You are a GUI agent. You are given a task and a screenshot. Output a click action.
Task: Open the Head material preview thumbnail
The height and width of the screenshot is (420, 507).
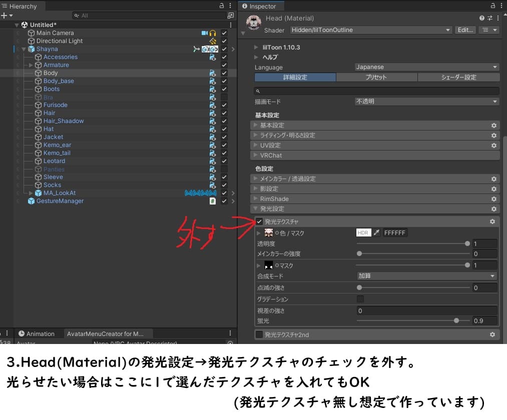254,22
